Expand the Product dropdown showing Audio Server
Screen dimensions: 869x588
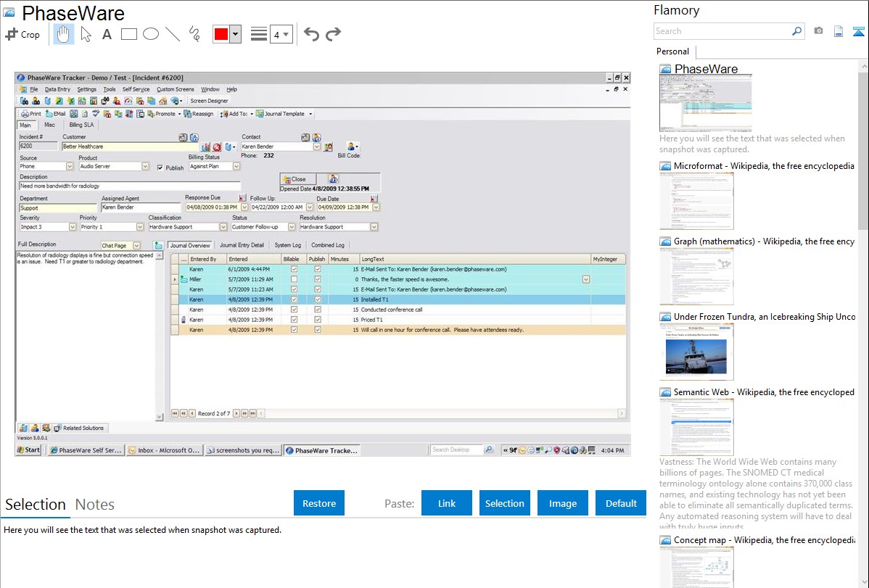tap(144, 166)
